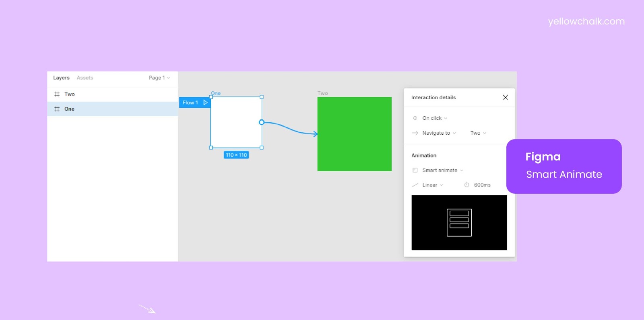
Task: Open the Smart animate dropdown
Action: (x=443, y=170)
